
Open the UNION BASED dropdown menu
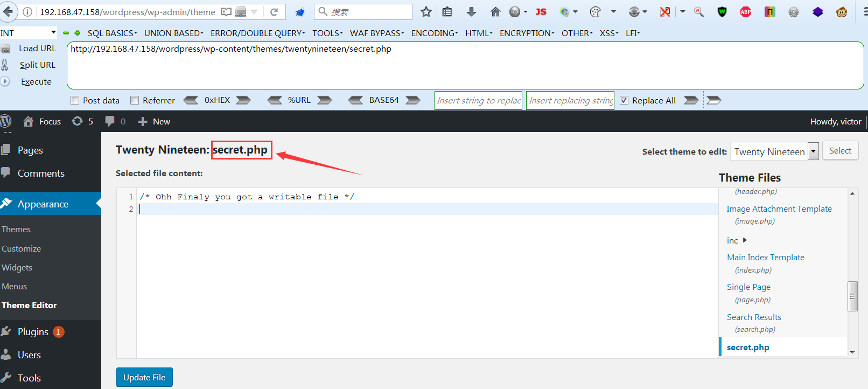coord(174,33)
